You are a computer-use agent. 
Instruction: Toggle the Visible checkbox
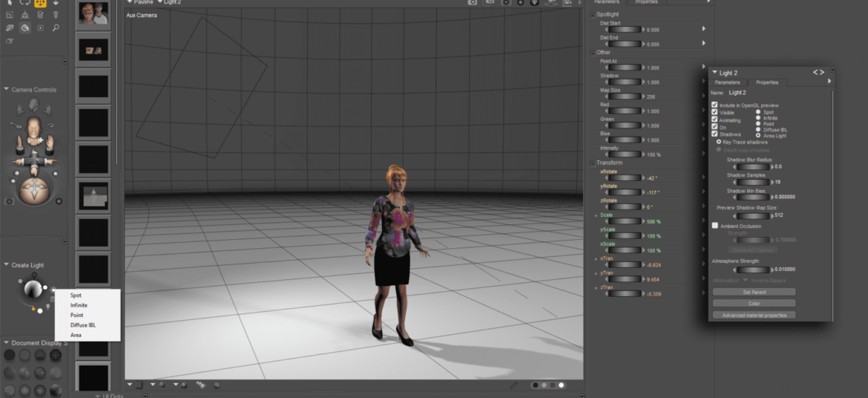pos(714,112)
